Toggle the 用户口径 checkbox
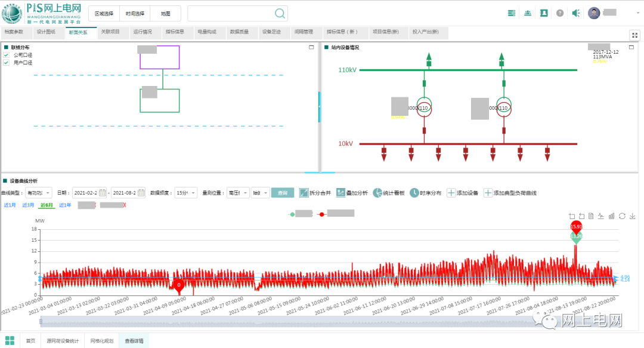 pyautogui.click(x=6, y=63)
